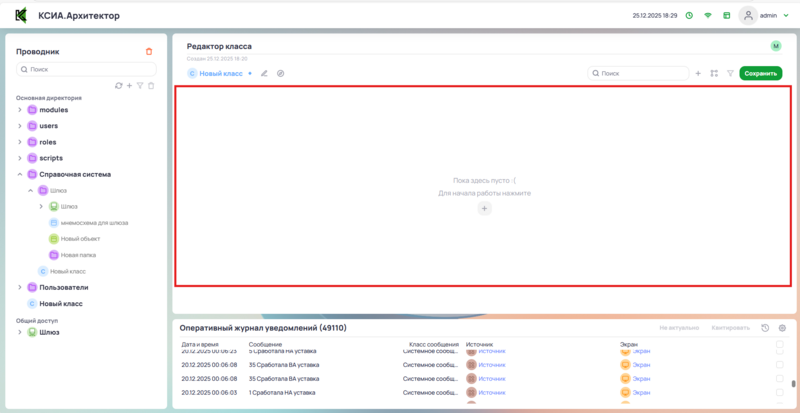This screenshot has width=800, height=413.
Task: Select мнемосхема для шлюза in tree
Action: 94,223
